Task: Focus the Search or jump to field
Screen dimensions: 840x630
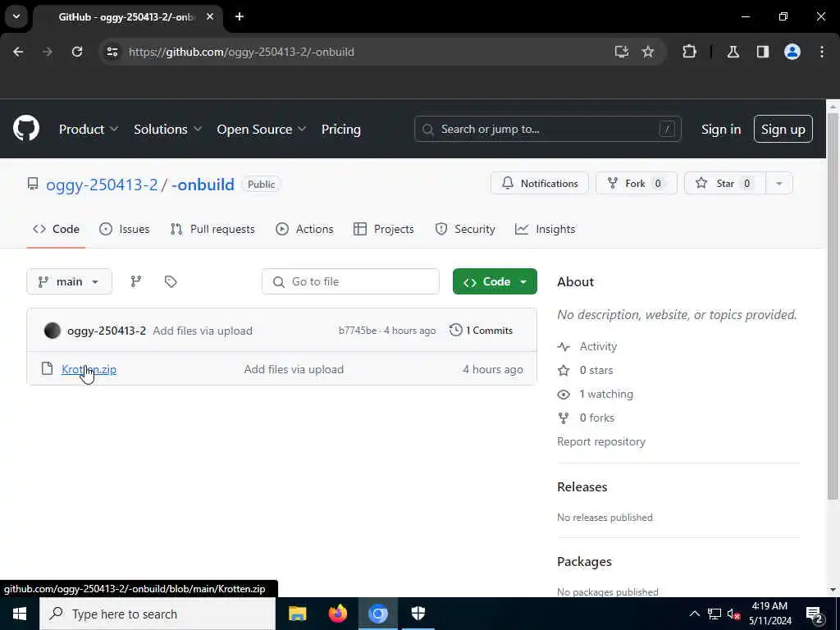Action: point(547,129)
